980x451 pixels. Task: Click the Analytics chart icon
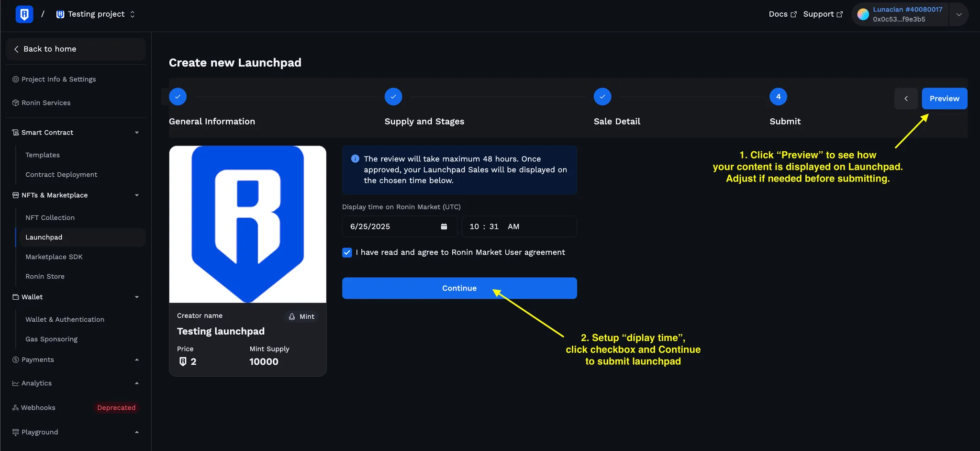[x=16, y=383]
